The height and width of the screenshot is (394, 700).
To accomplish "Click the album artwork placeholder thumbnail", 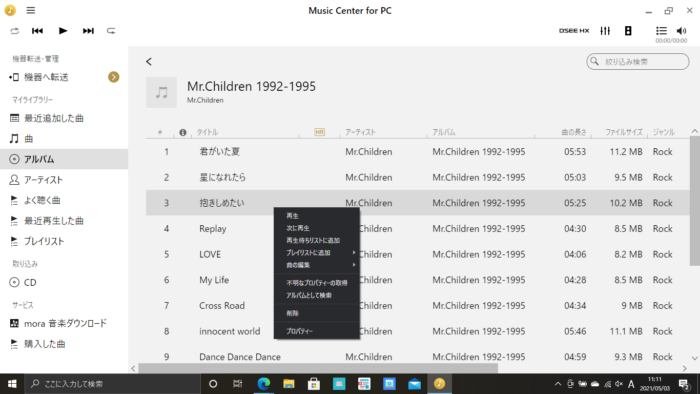I will pyautogui.click(x=161, y=92).
